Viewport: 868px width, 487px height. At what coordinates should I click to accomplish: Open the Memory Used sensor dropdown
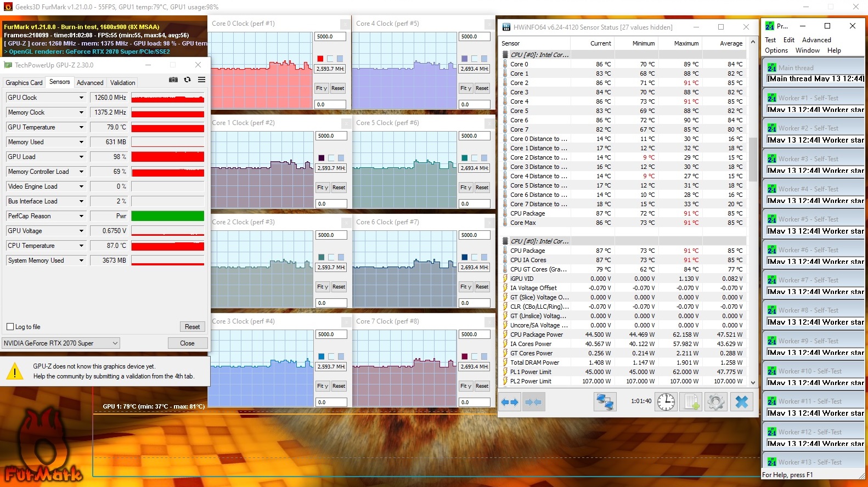tap(81, 142)
